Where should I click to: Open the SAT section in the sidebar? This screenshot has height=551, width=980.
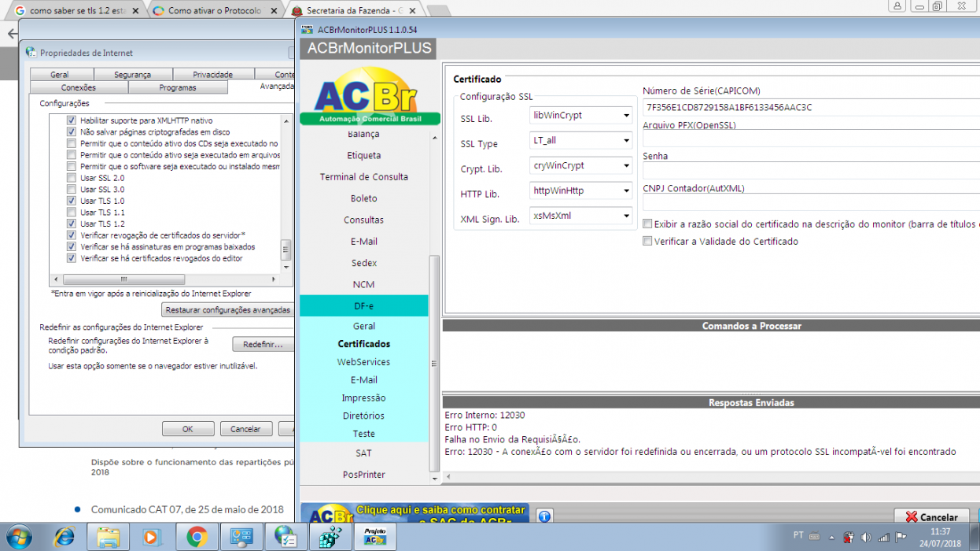[x=364, y=453]
